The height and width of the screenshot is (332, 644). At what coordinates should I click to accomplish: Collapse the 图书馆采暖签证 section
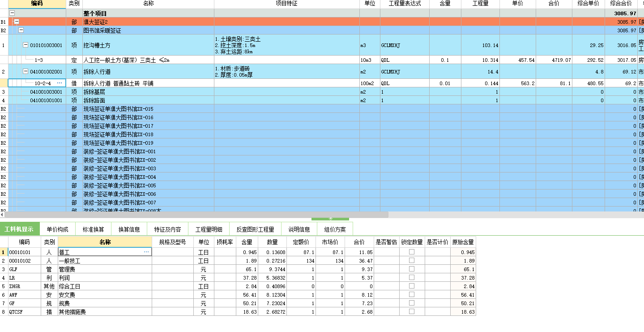tap(21, 30)
